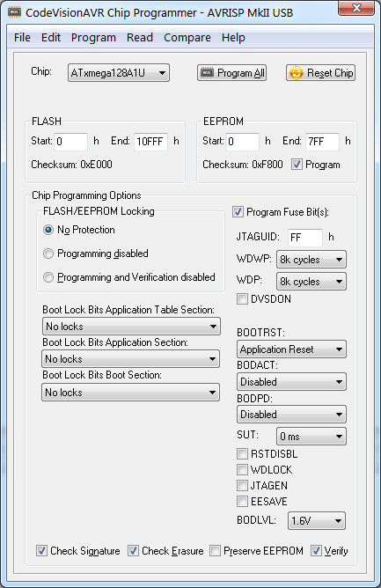Focus the FLASH End address field

pos(150,142)
